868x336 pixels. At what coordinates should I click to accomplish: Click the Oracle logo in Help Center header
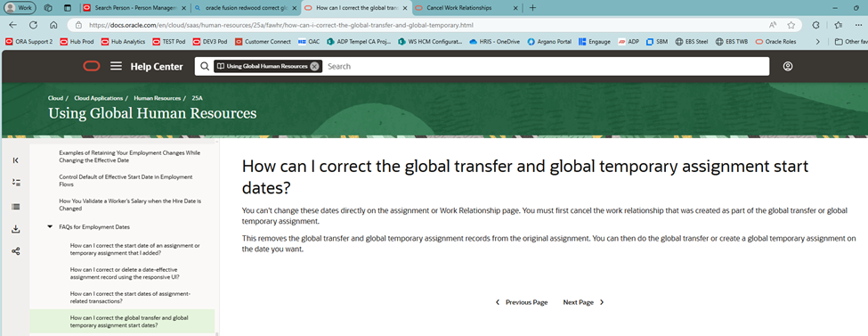(x=92, y=66)
